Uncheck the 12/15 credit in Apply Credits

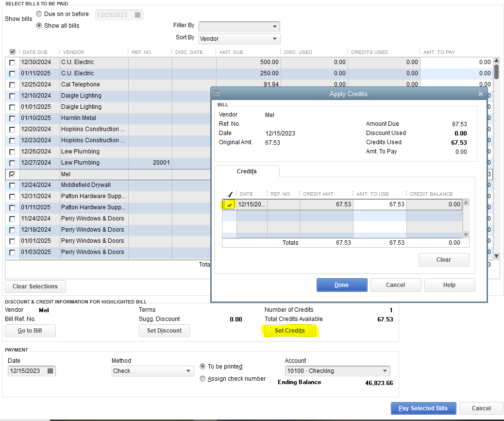coord(229,204)
